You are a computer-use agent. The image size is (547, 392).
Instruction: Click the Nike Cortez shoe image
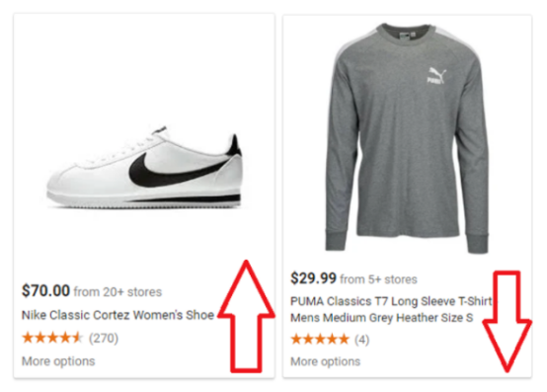click(144, 168)
